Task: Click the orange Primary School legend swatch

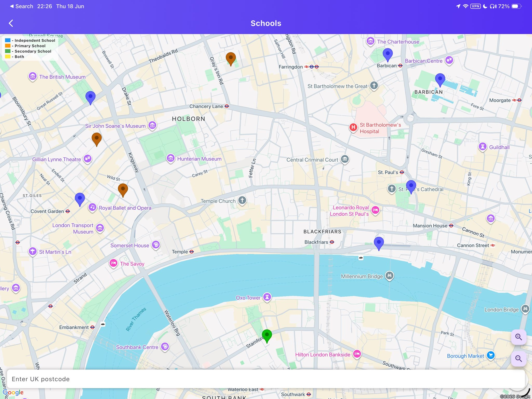Action: [8, 46]
